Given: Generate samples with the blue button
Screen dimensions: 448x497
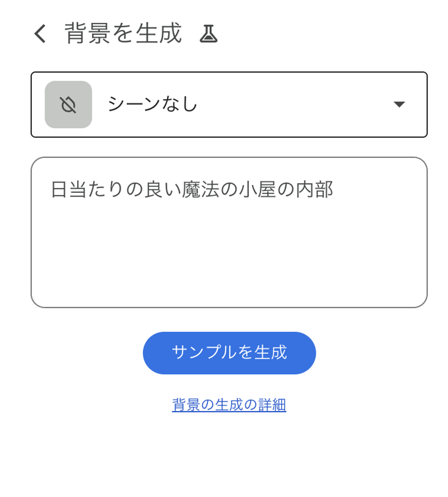Looking at the screenshot, I should [x=229, y=353].
